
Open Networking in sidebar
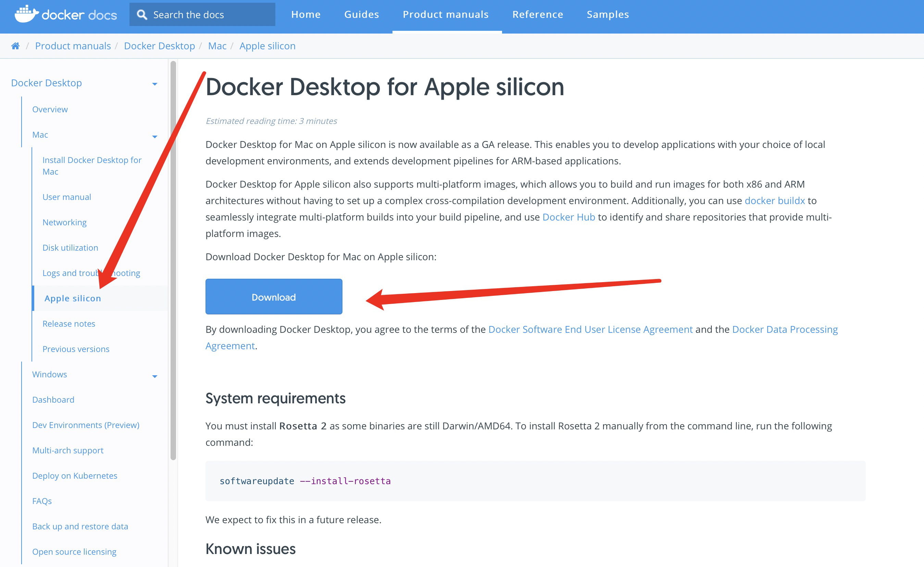[x=64, y=222]
